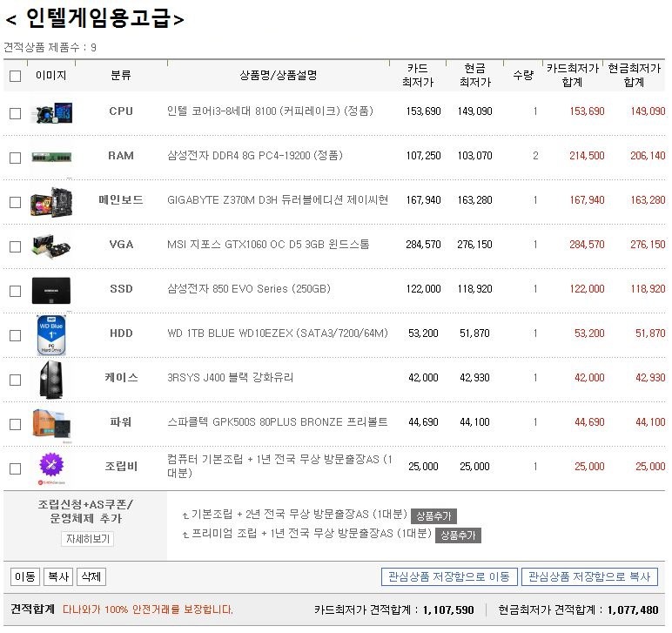The height and width of the screenshot is (633, 672).
Task: Click the purple assembly service badge icon
Action: click(x=51, y=467)
